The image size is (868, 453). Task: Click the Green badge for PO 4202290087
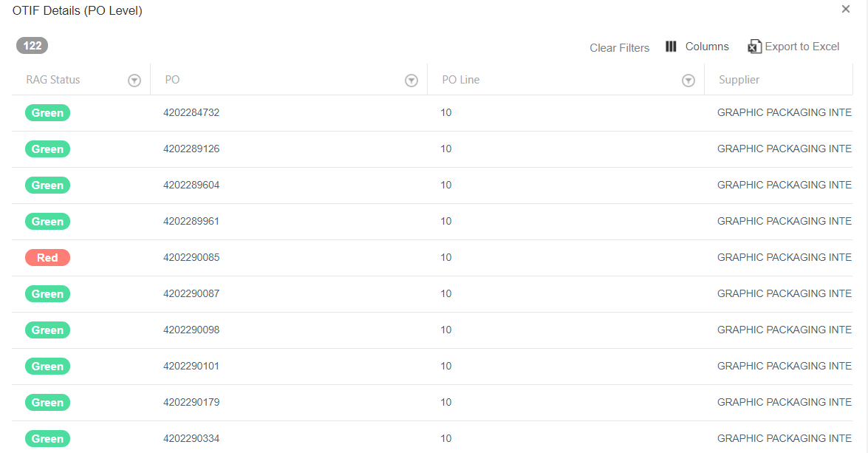pyautogui.click(x=47, y=293)
